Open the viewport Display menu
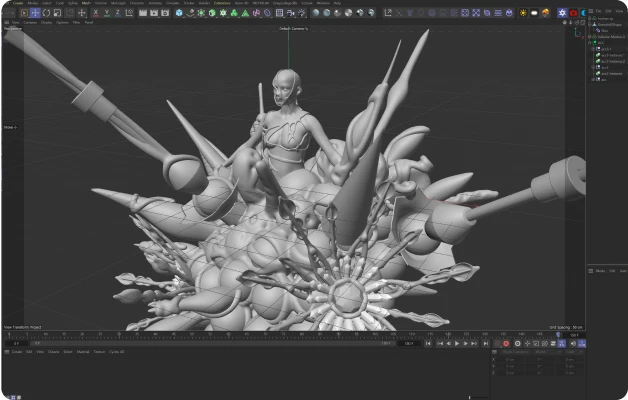 46,22
